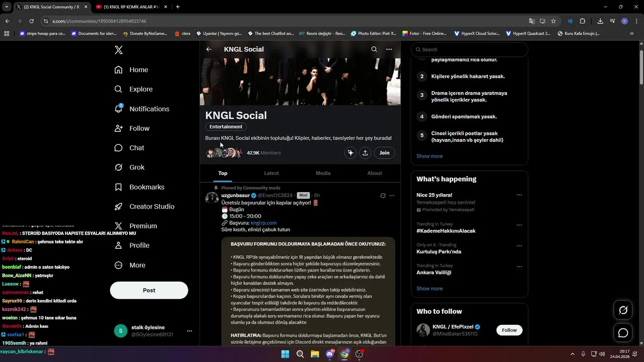Viewport: 644px width, 362px height.
Task: Open the Ankara Valiliği trend
Action: (434, 273)
